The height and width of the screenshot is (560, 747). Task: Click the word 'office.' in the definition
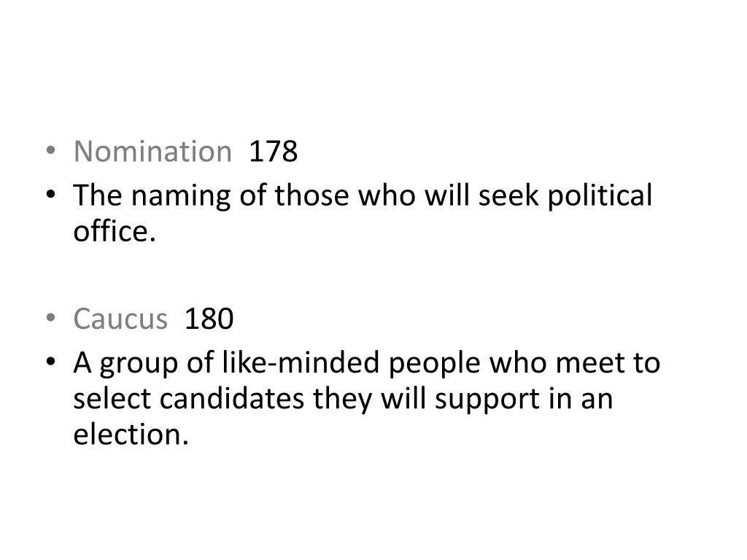(115, 231)
